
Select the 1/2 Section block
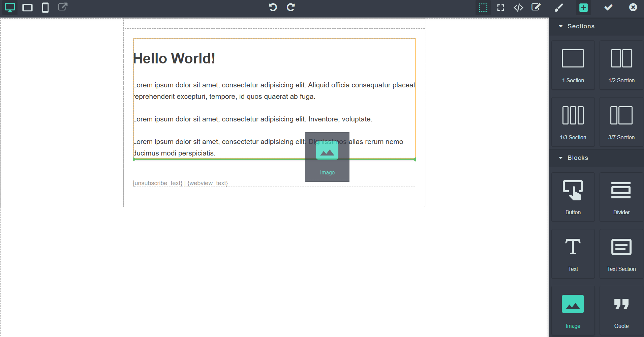pyautogui.click(x=621, y=65)
